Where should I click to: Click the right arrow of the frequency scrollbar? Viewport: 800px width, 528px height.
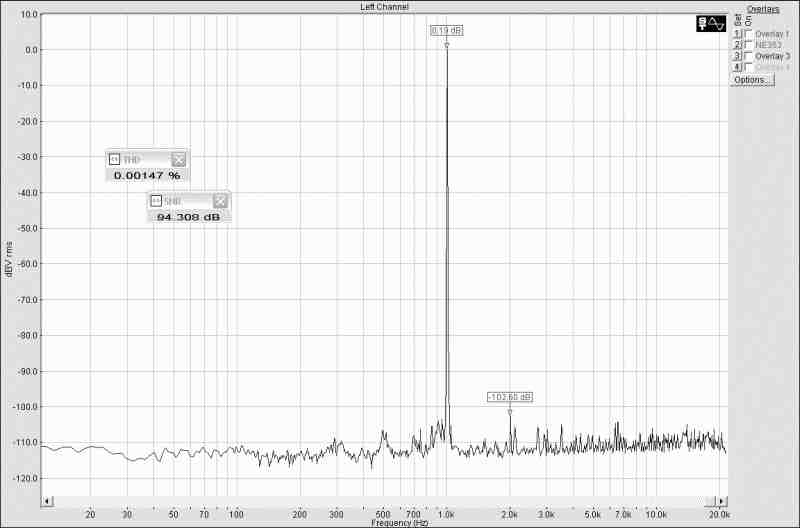(x=721, y=501)
